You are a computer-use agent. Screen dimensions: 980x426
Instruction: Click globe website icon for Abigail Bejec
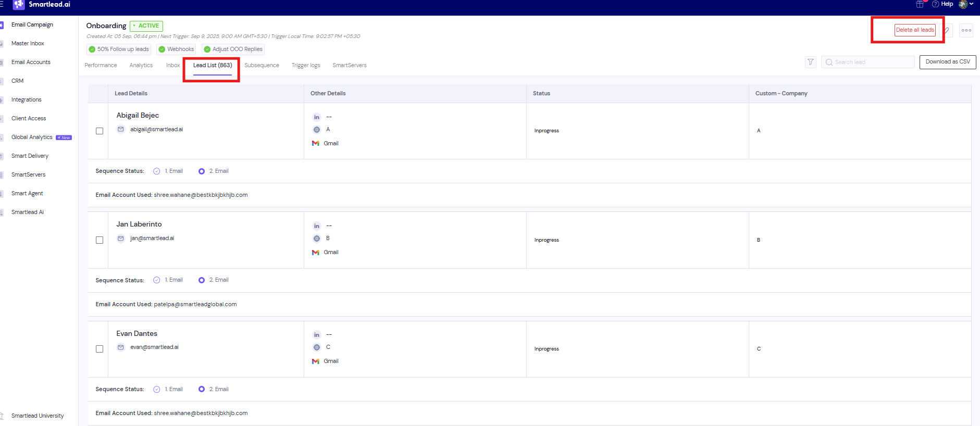click(x=316, y=130)
